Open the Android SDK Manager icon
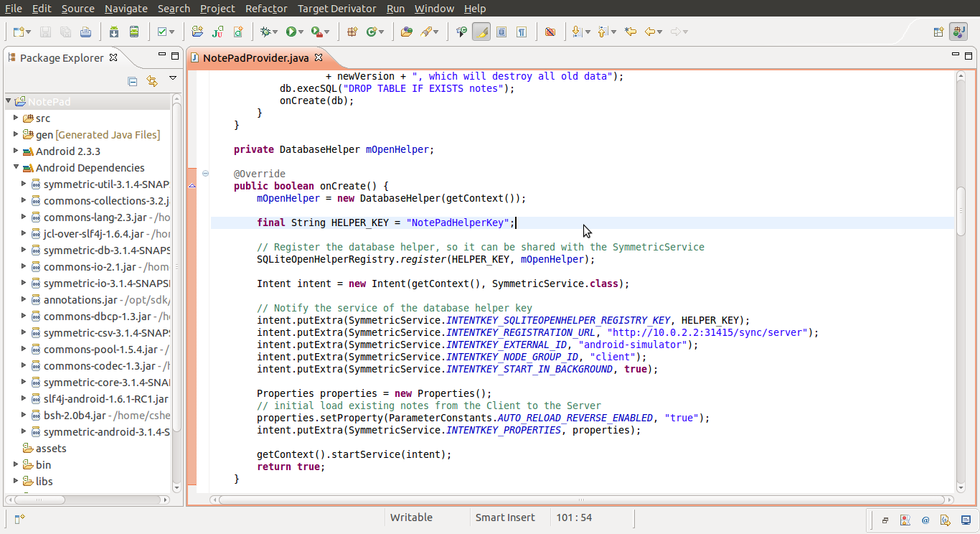The height and width of the screenshot is (534, 980). coord(114,32)
